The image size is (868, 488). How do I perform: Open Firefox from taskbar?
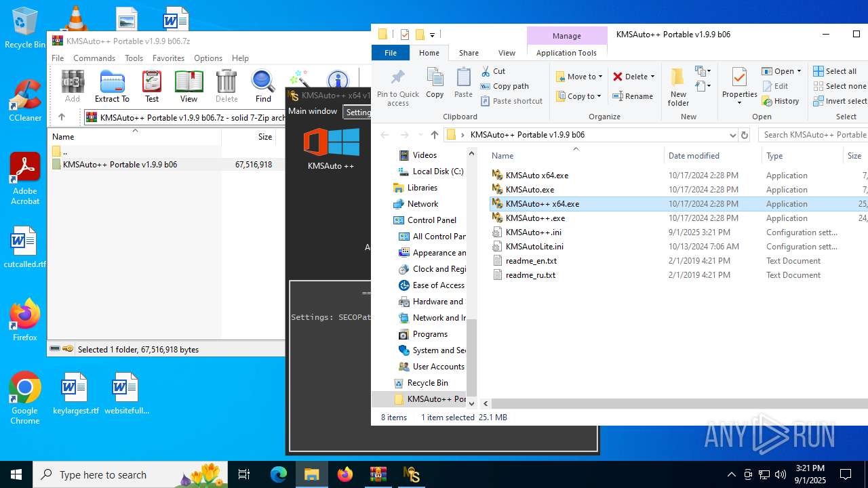[345, 474]
